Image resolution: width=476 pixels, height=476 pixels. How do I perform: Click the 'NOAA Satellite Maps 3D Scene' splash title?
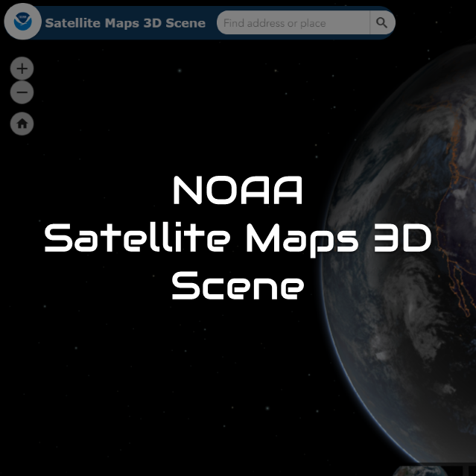[238, 238]
